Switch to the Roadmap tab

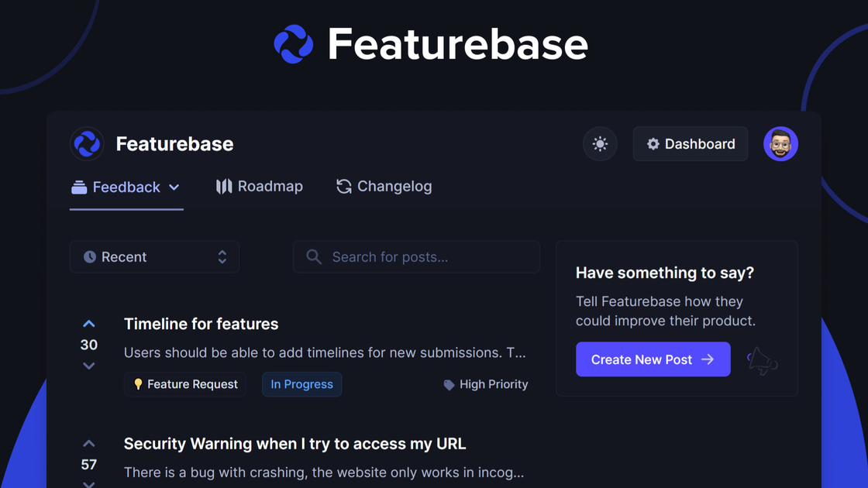coord(260,187)
